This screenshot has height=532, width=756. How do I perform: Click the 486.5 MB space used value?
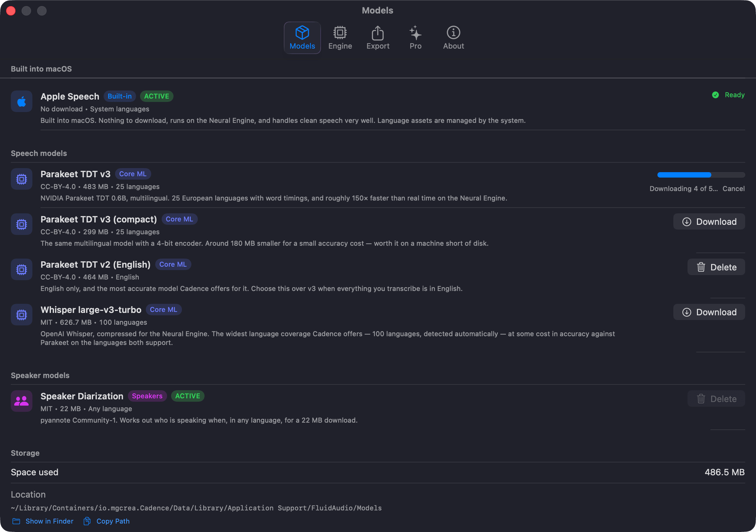tap(725, 472)
